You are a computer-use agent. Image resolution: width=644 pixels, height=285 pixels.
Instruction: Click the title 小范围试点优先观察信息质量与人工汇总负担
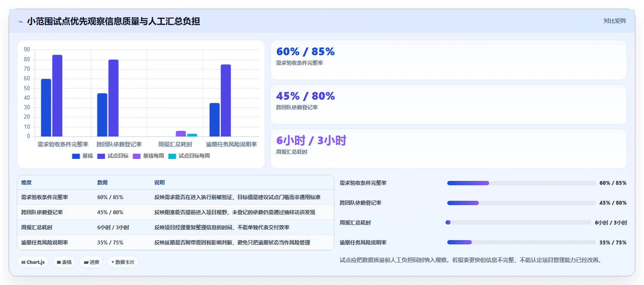pos(113,21)
